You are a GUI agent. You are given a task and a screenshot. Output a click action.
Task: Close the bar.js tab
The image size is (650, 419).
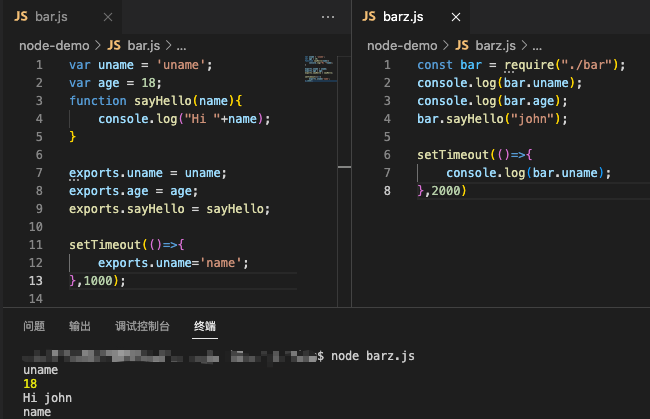(x=110, y=17)
